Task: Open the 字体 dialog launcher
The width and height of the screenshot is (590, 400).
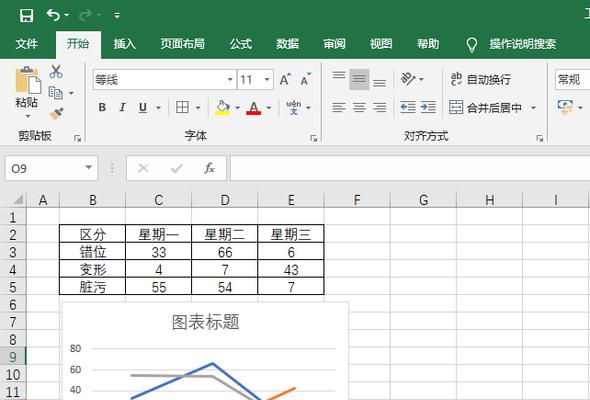Action: 313,138
